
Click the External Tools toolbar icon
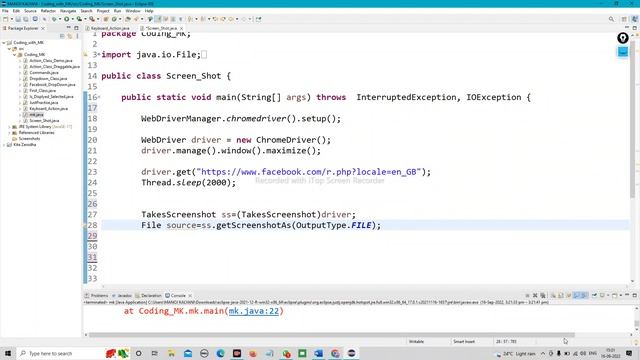(x=92, y=19)
